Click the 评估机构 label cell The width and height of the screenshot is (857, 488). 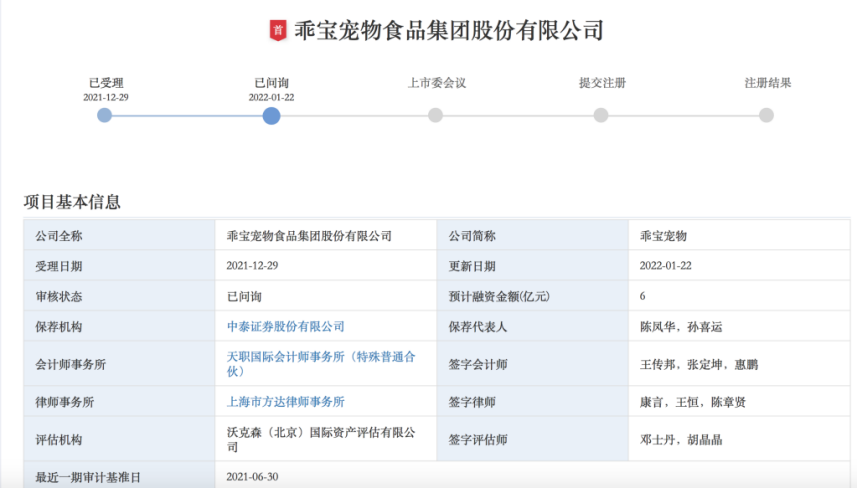point(119,439)
